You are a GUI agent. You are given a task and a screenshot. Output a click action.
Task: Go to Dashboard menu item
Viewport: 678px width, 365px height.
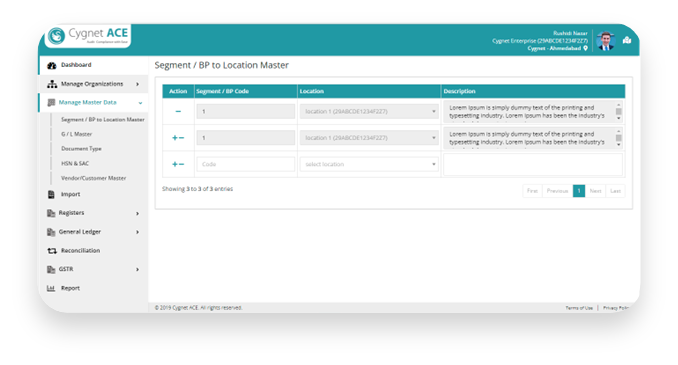76,65
